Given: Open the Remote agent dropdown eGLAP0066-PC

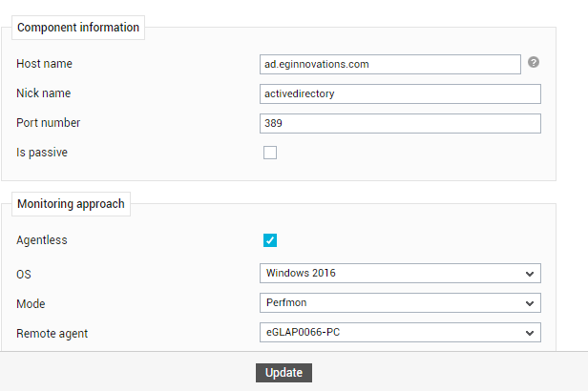Looking at the screenshot, I should tap(400, 333).
